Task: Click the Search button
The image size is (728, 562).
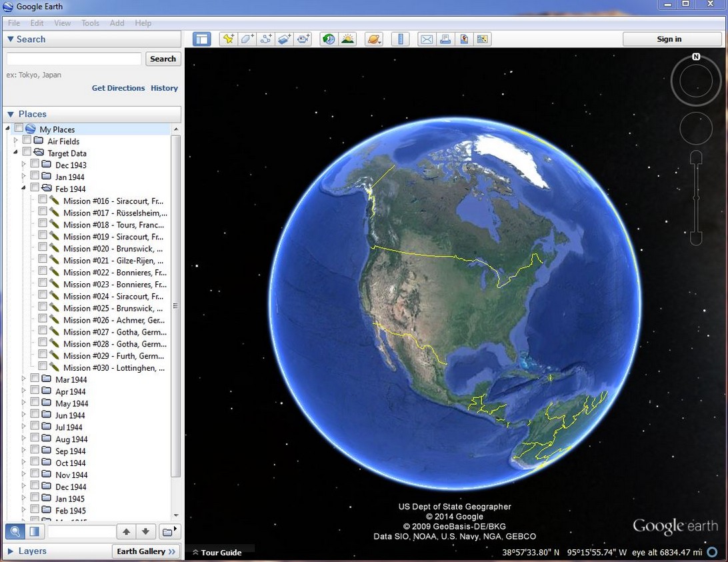Action: click(x=163, y=59)
